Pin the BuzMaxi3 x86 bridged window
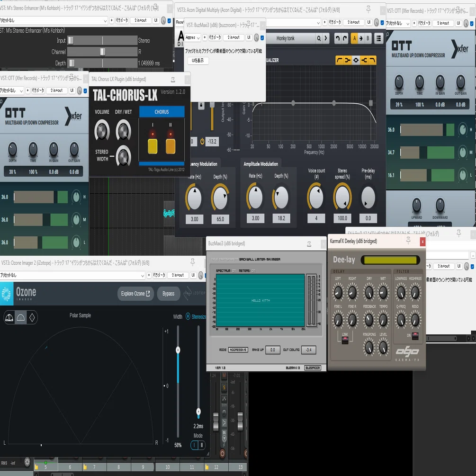Viewport: 476px width, 476px height. tap(309, 244)
